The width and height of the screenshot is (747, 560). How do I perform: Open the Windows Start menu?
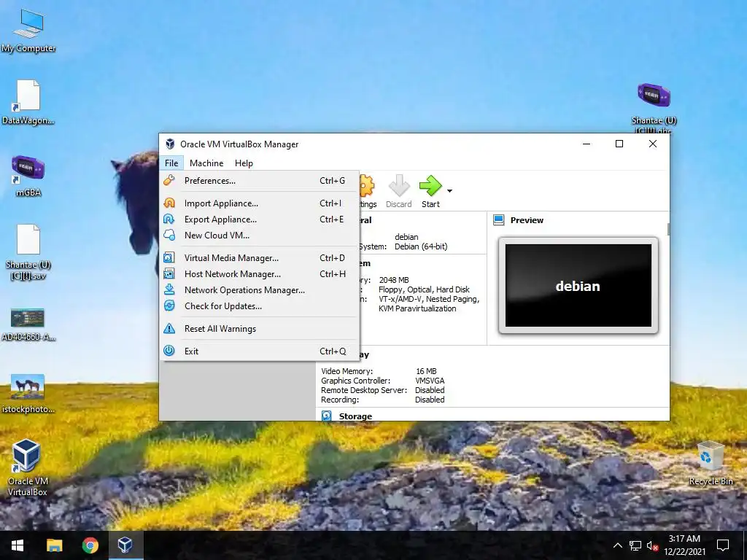pyautogui.click(x=18, y=545)
